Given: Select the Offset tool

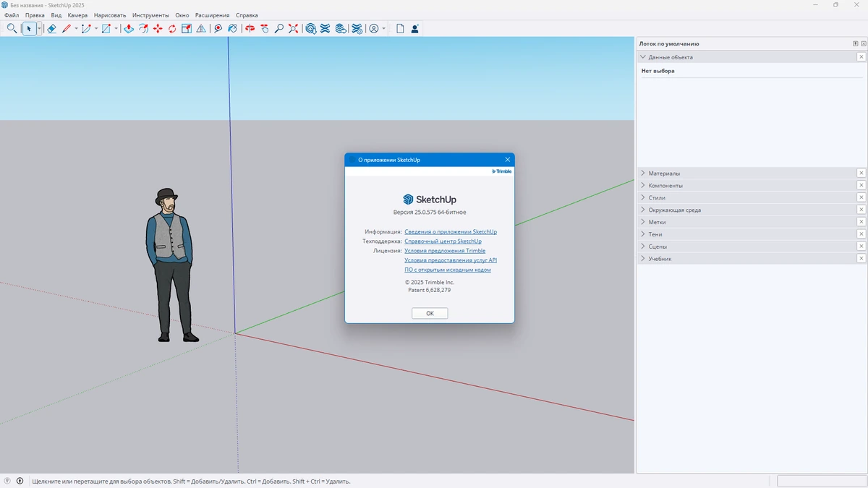Looking at the screenshot, I should (143, 29).
